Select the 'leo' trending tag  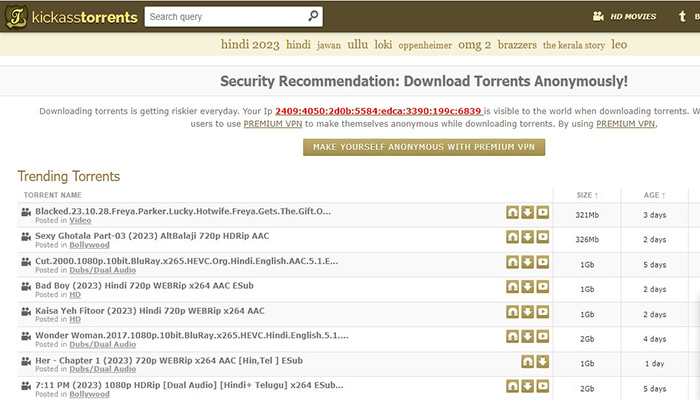click(619, 45)
